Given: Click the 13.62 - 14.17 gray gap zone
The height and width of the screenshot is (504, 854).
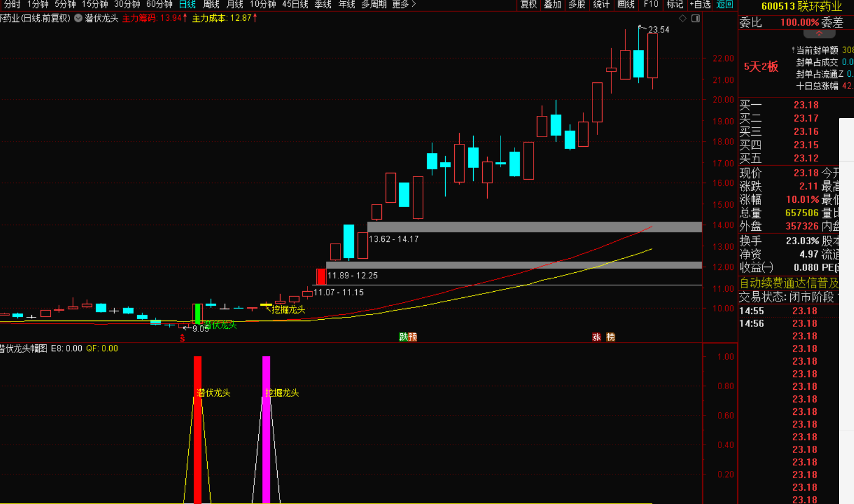Looking at the screenshot, I should (x=534, y=227).
